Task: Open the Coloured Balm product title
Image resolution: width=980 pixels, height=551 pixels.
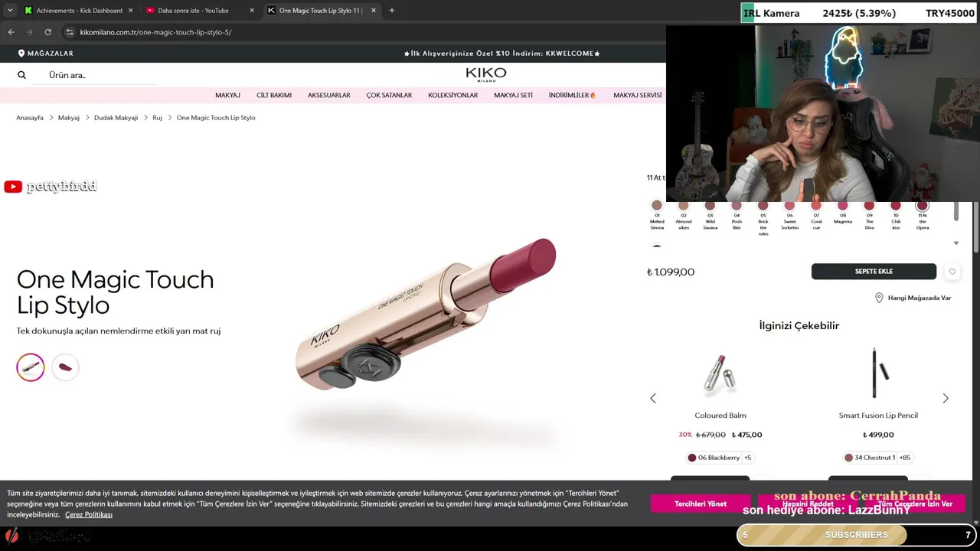Action: (720, 416)
